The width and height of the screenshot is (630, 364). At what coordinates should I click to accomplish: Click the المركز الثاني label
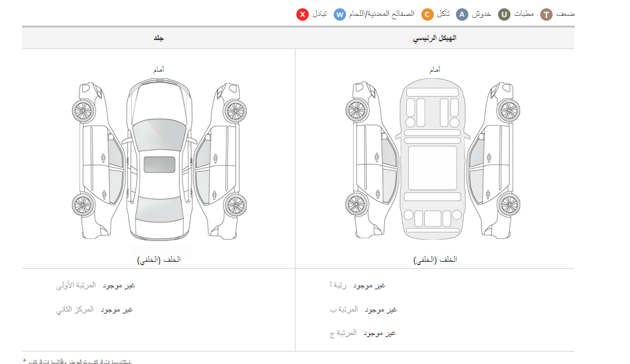coord(75,309)
